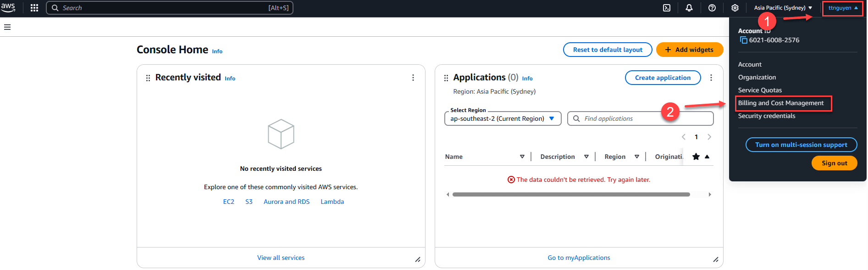Open the Asia Pacific (Sydney) region dropdown
The width and height of the screenshot is (868, 270).
pos(783,8)
